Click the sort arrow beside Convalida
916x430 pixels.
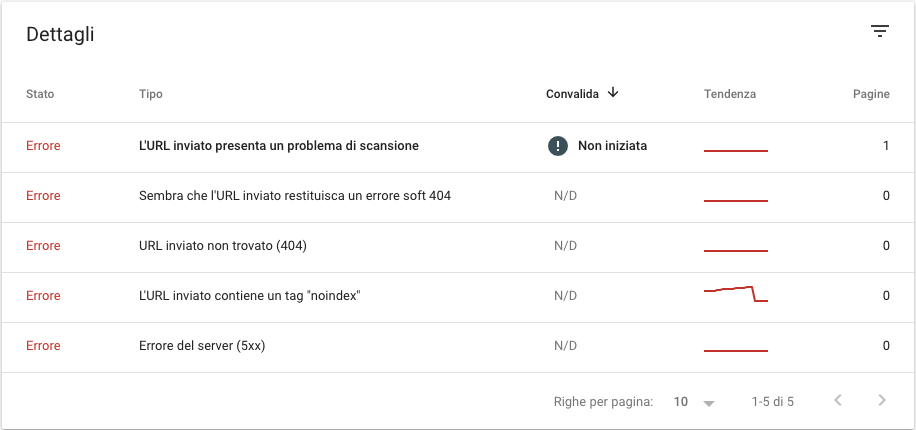pyautogui.click(x=612, y=92)
